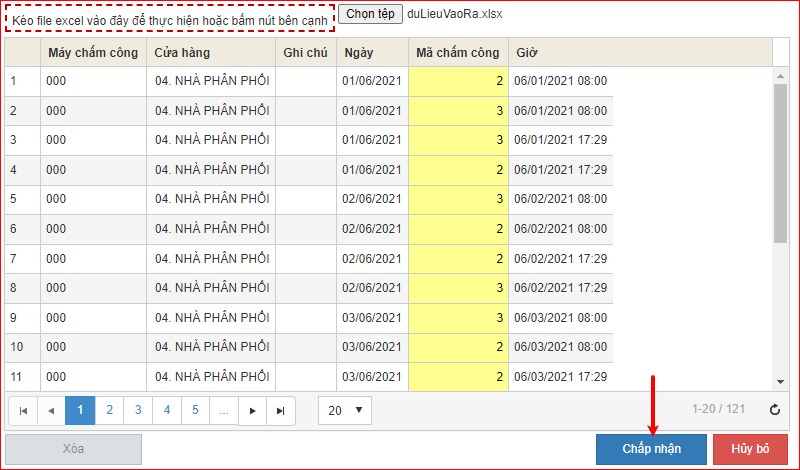This screenshot has width=800, height=470.
Task: Select row 1 time 06/01/2021 08:00
Action: coord(561,81)
